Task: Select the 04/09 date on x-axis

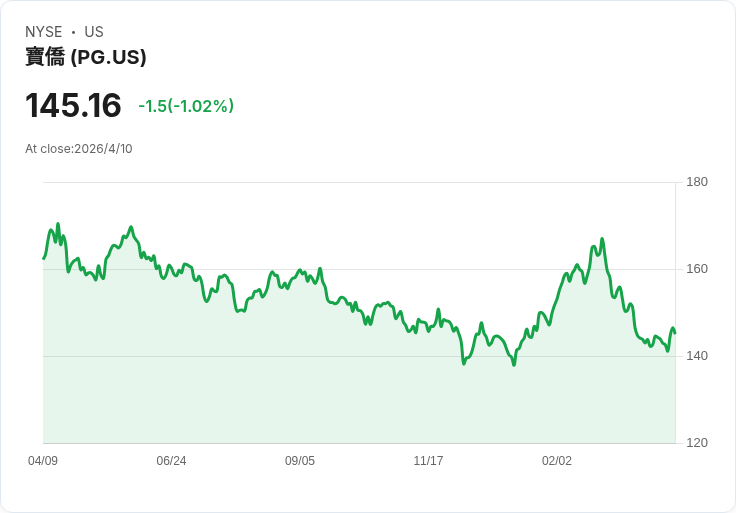Action: (x=43, y=461)
